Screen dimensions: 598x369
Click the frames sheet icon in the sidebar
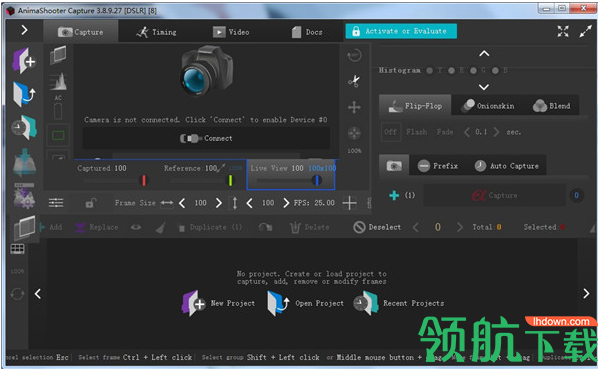point(24,228)
